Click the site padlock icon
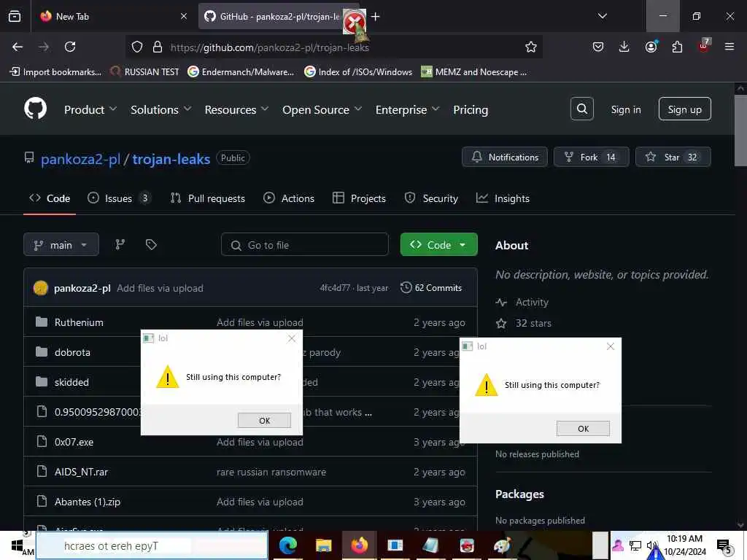The height and width of the screenshot is (560, 747). pos(158,47)
